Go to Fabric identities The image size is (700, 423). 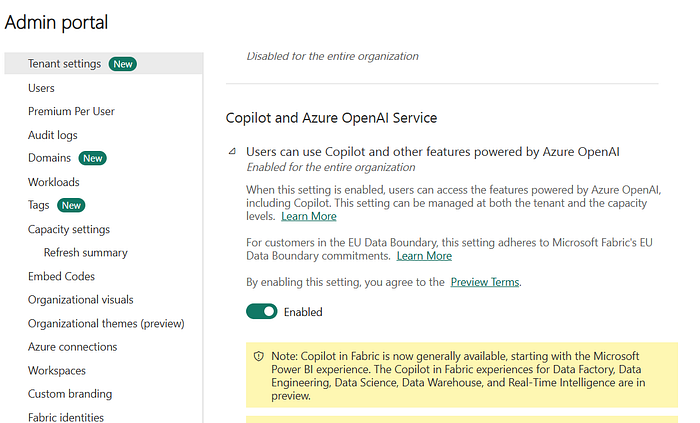[66, 417]
